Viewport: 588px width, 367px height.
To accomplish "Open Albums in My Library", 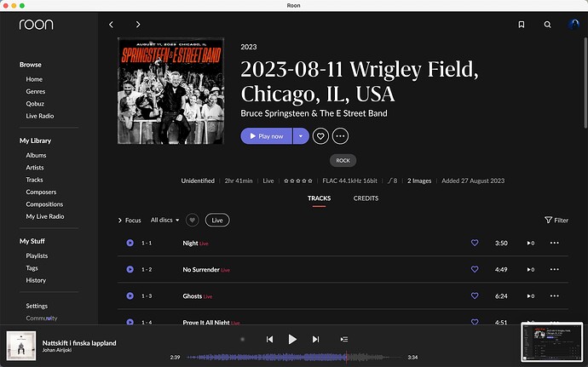I will 36,155.
